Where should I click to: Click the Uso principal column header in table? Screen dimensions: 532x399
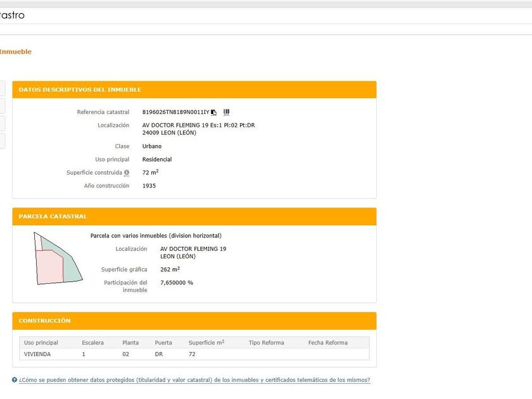[41, 343]
